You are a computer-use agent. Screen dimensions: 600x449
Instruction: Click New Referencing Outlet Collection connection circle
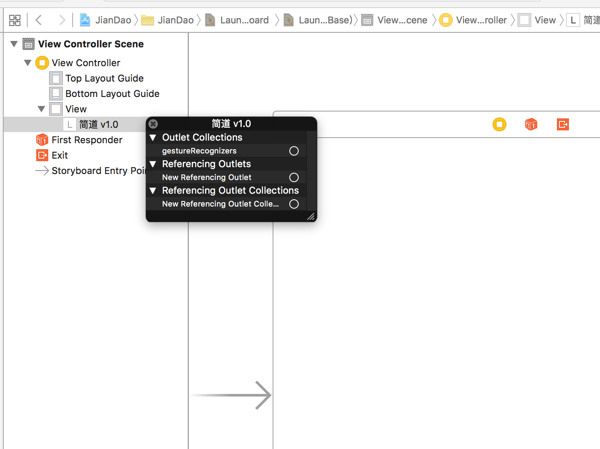(294, 204)
